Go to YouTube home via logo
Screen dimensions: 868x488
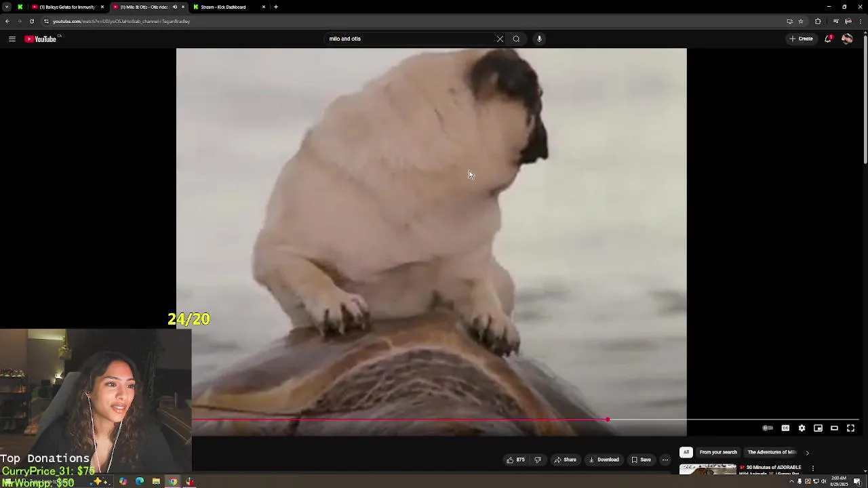click(42, 39)
